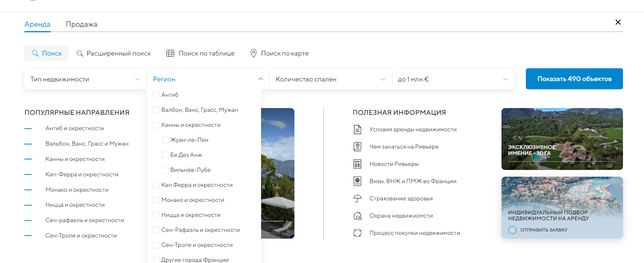644x263 pixels.
Task: Open the Количество спален dropdown
Action: coord(330,79)
